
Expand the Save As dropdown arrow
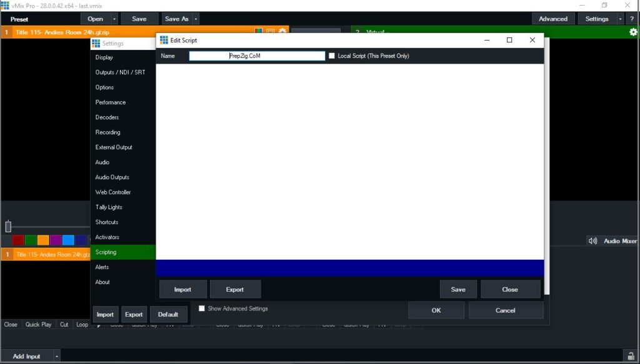click(x=196, y=19)
